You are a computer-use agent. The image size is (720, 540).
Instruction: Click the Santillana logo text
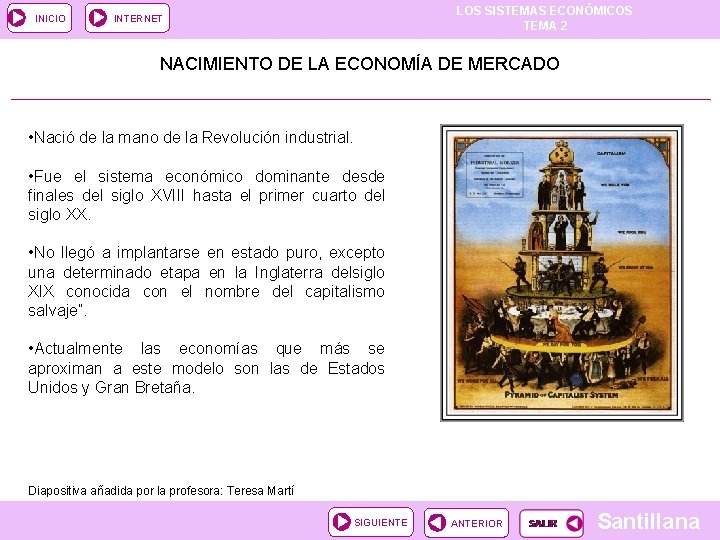[x=648, y=522]
